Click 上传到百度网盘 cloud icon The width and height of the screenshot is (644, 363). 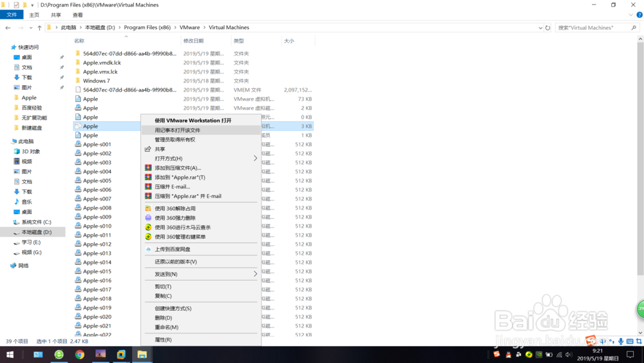148,249
